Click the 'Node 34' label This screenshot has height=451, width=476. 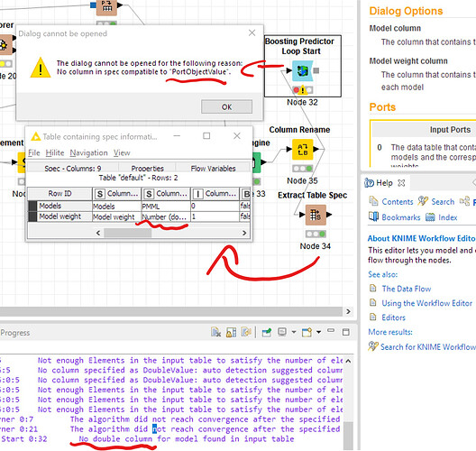coord(316,246)
